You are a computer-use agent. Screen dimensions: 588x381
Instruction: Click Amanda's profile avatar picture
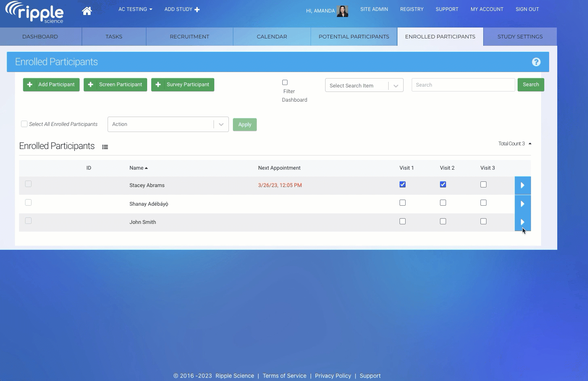click(342, 11)
